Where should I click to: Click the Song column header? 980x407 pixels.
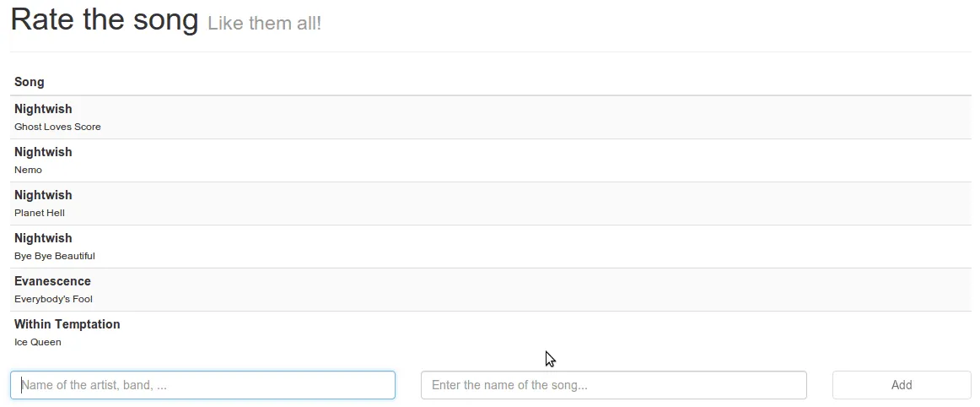click(30, 82)
